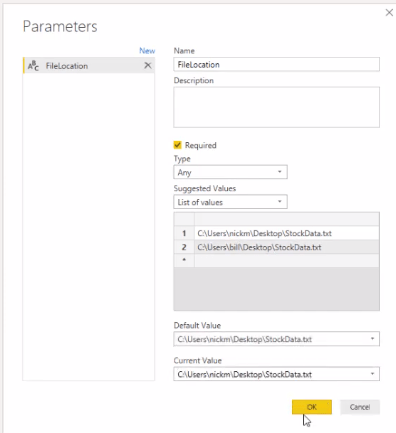Click the blank column header of the values table
396x433 pixels.
click(x=287, y=219)
